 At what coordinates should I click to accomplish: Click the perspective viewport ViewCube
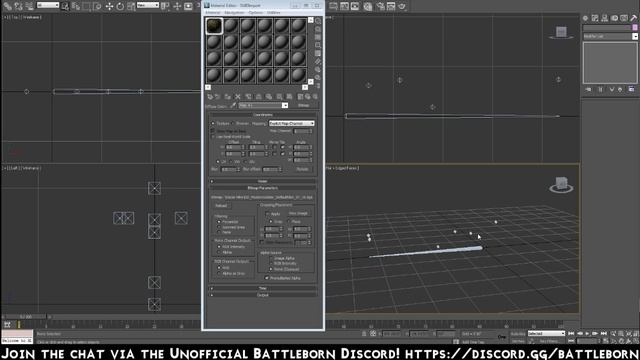coord(561,185)
